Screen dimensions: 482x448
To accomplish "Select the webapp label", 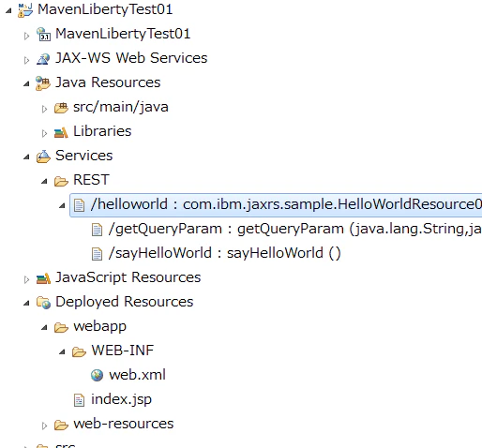I will pyautogui.click(x=99, y=327).
